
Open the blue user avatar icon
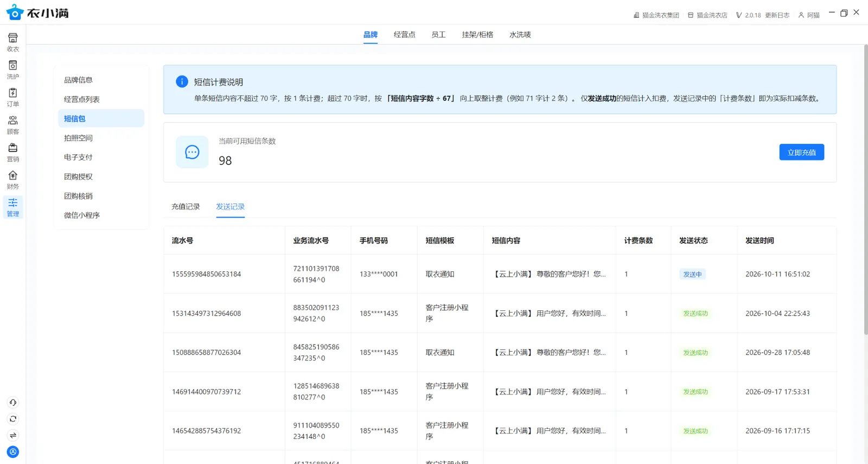pyautogui.click(x=13, y=452)
